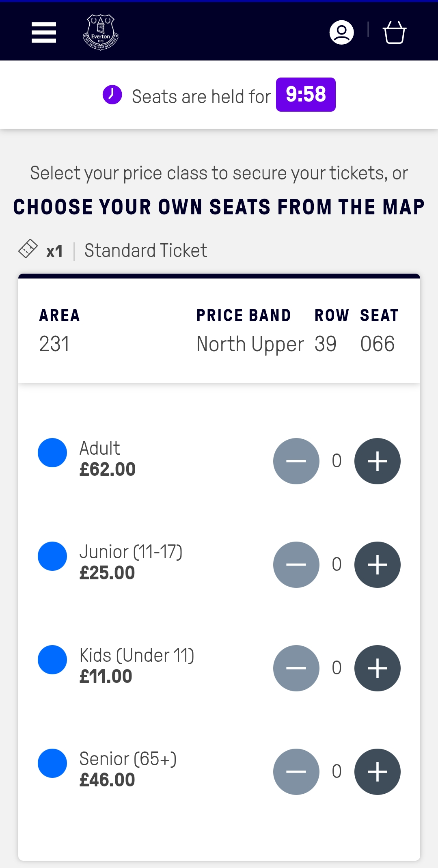Decrease Adult ticket quantity with minus

click(x=296, y=461)
